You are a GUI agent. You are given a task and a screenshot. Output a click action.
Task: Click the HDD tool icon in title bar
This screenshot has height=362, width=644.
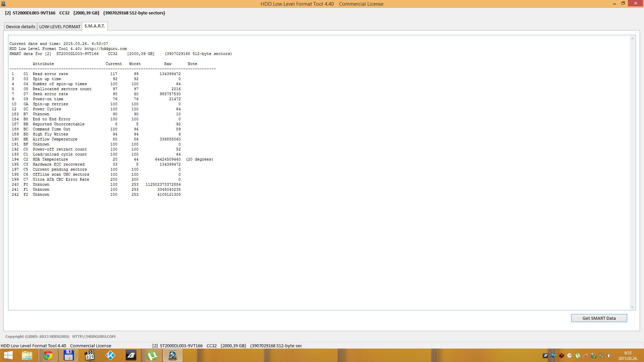coord(3,4)
